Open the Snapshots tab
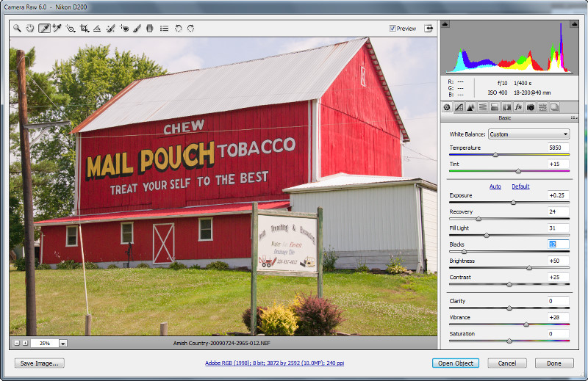This screenshot has width=588, height=381. 555,107
